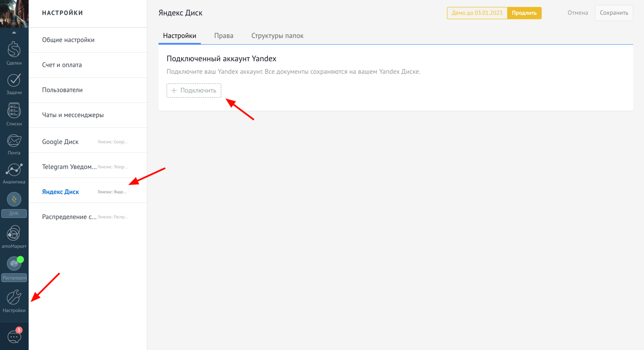
Task: Open Общие настройки menu item
Action: 88,40
